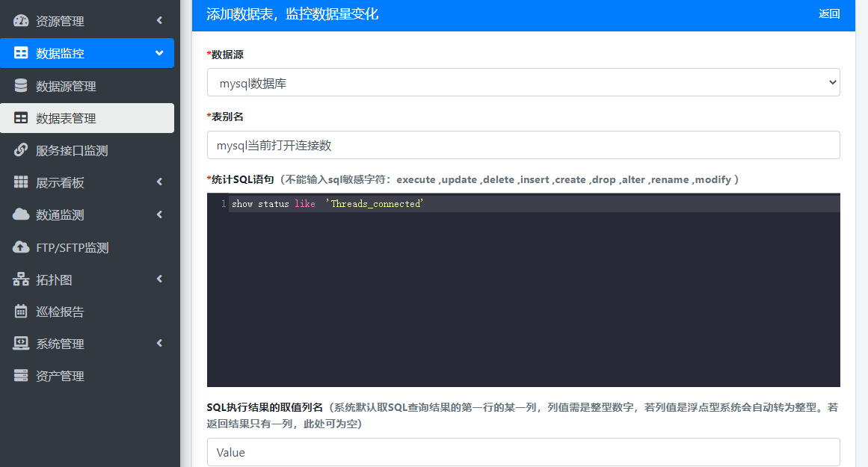The width and height of the screenshot is (868, 467).
Task: Click the FTP/SFTP监测 cloud upload icon
Action: pos(21,247)
